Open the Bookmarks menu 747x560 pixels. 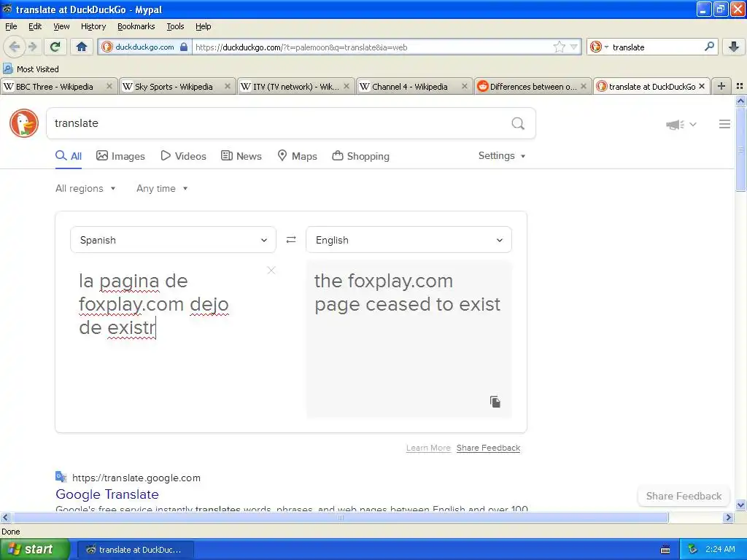tap(136, 26)
